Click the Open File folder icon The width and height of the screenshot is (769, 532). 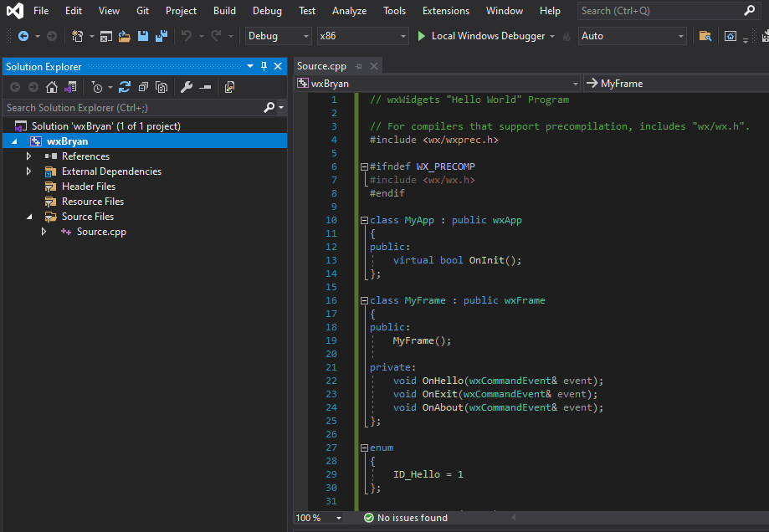tap(124, 36)
